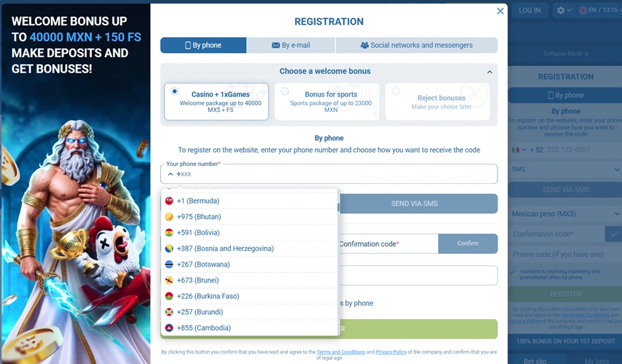The image size is (622, 364).
Task: Choose +591 (Bolivia) country code
Action: 249,232
